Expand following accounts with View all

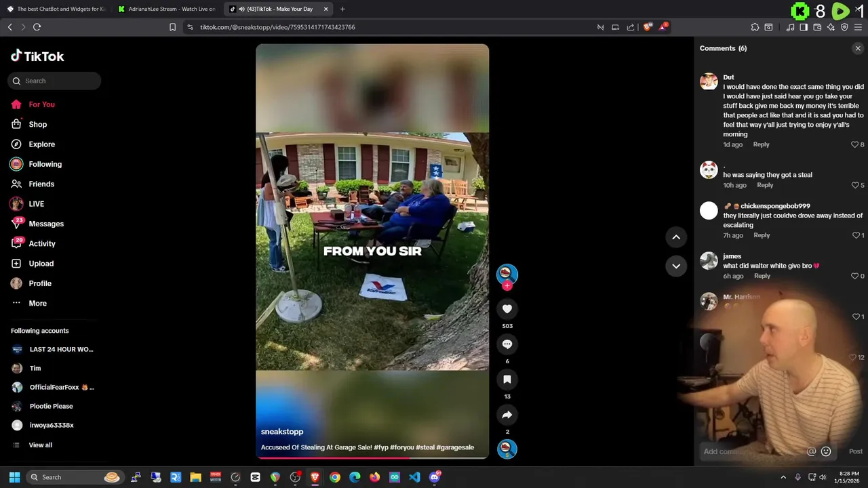pyautogui.click(x=40, y=445)
